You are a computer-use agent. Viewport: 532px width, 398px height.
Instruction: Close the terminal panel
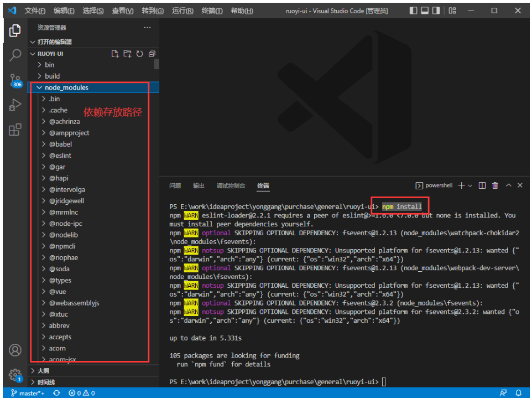pyautogui.click(x=520, y=185)
